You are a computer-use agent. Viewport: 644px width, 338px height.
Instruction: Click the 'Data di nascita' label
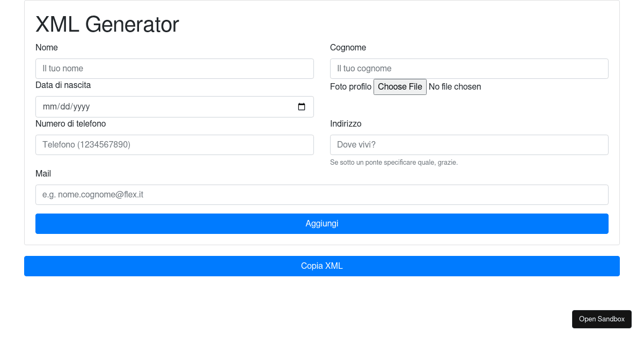point(63,85)
